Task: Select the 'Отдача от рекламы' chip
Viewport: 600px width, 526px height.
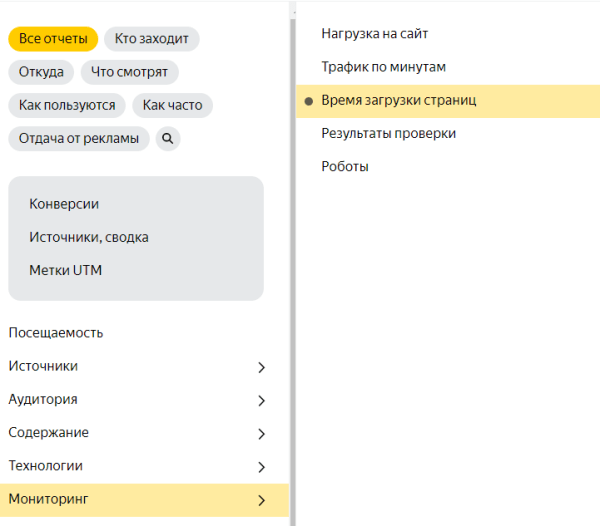Action: coord(79,138)
